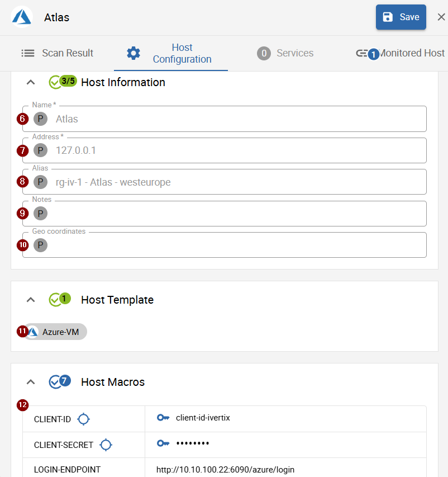Click the Monitored Host link icon
The image size is (448, 477).
click(361, 53)
